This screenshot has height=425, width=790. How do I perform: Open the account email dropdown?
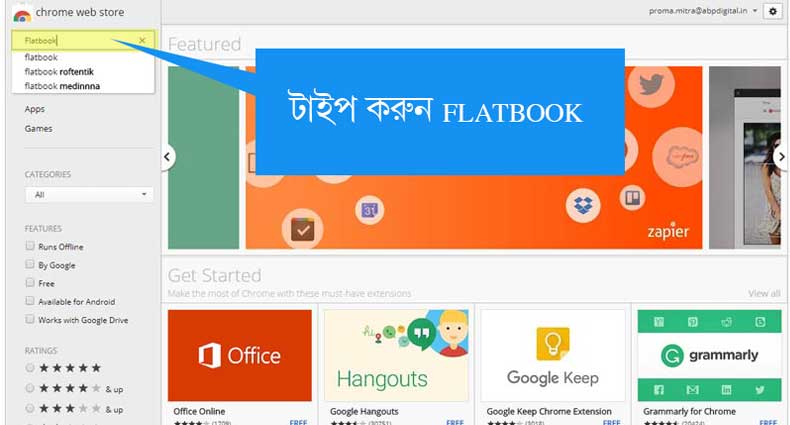click(x=703, y=11)
